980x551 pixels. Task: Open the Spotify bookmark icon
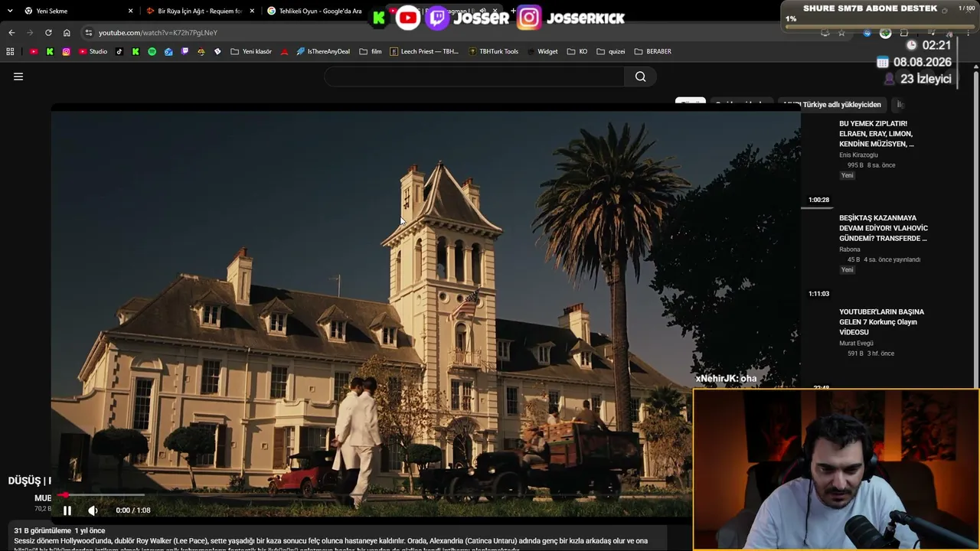152,51
